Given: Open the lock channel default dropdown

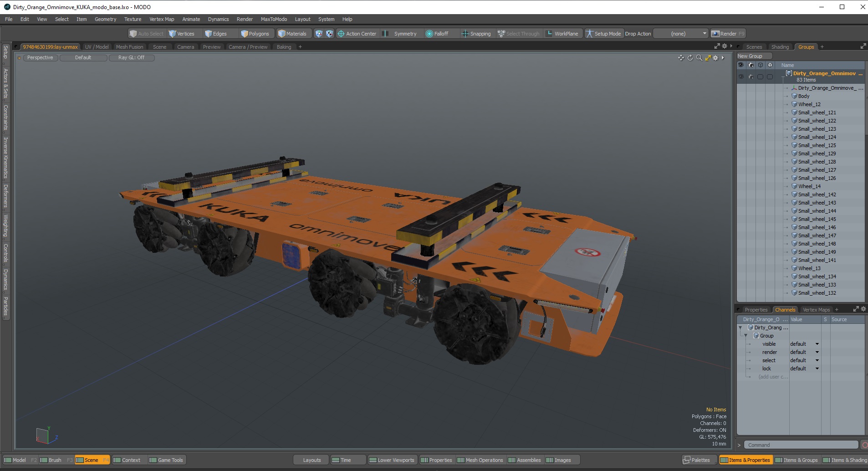Looking at the screenshot, I should pyautogui.click(x=805, y=369).
